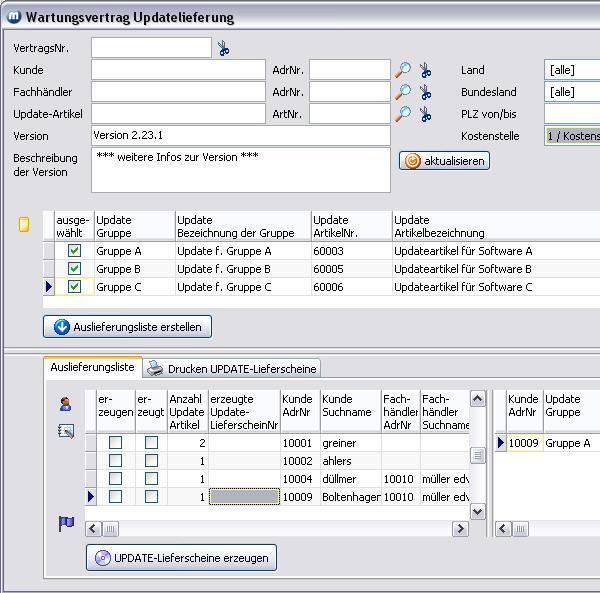Uncheck the Gruppe A selection checkbox
Viewport: 600px width, 593px height.
(x=74, y=251)
